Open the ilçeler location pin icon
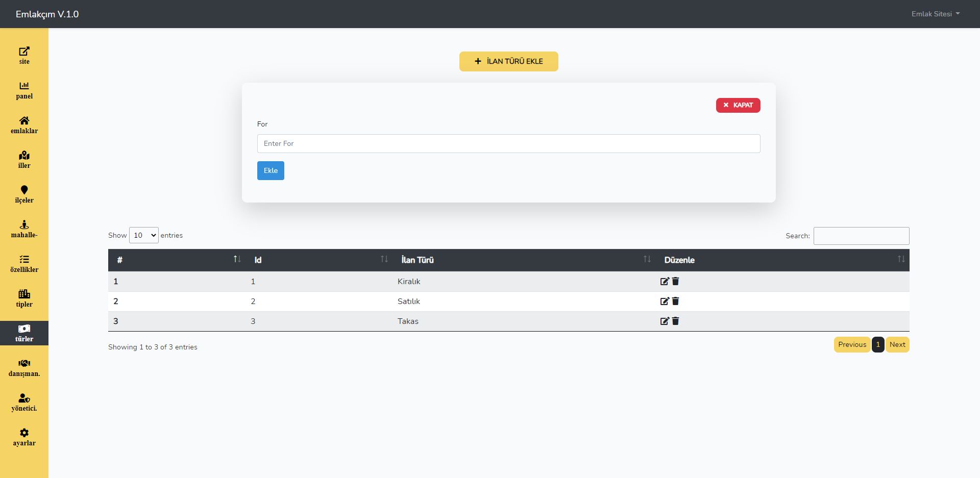Screen dimensions: 980x478 click(x=24, y=190)
